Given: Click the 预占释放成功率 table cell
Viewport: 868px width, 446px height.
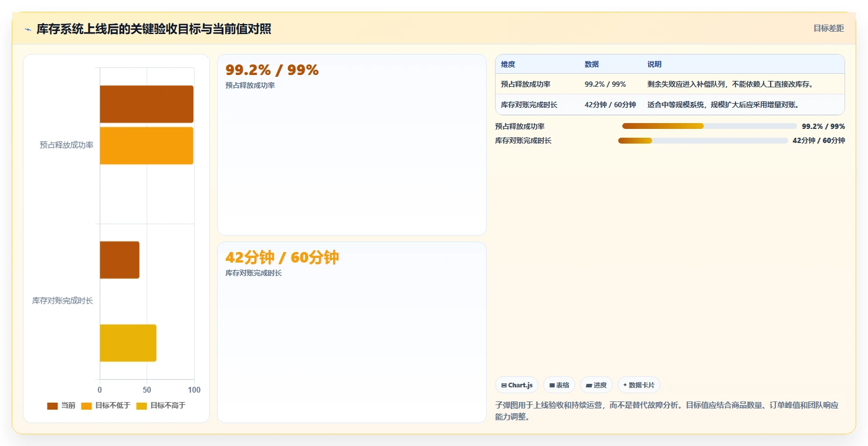Looking at the screenshot, I should [x=525, y=84].
